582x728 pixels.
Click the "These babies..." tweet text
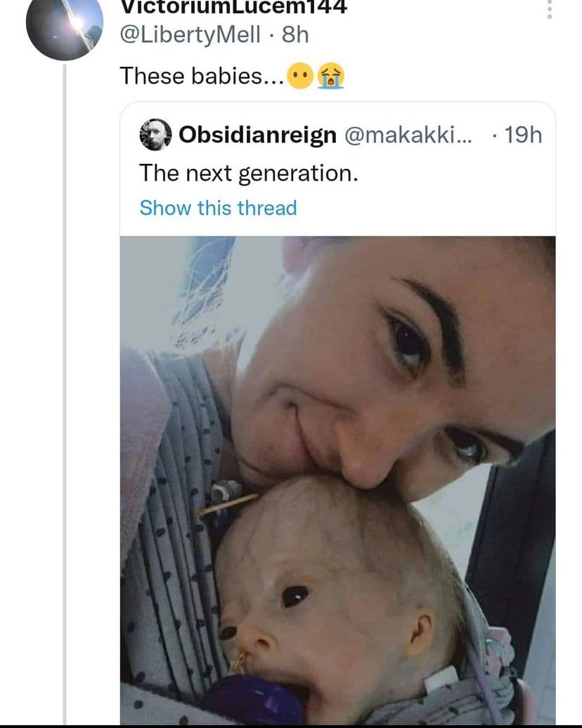202,76
